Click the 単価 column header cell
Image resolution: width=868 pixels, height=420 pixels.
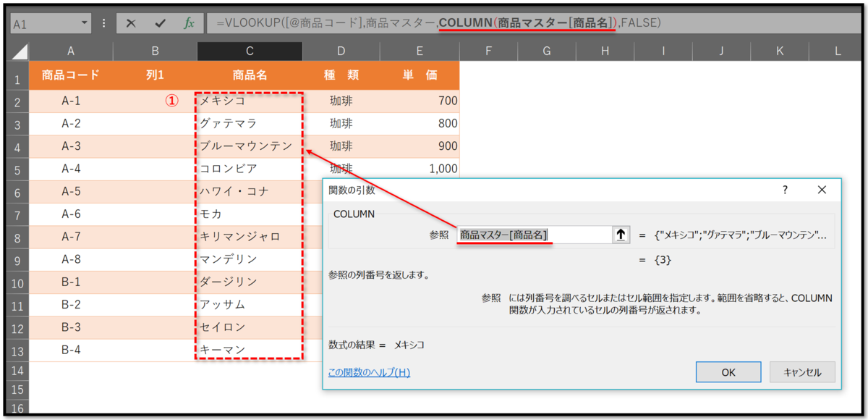coord(420,75)
